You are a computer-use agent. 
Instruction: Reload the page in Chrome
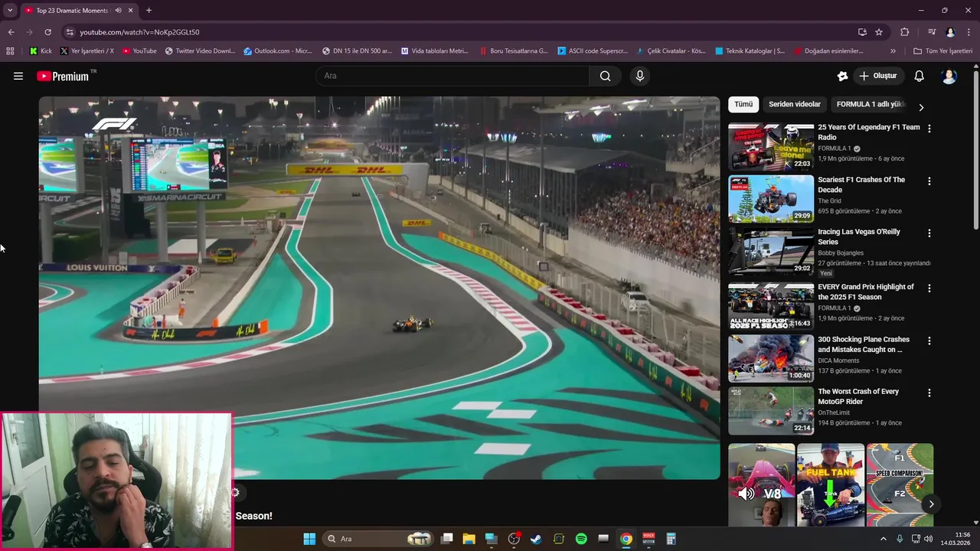47,32
